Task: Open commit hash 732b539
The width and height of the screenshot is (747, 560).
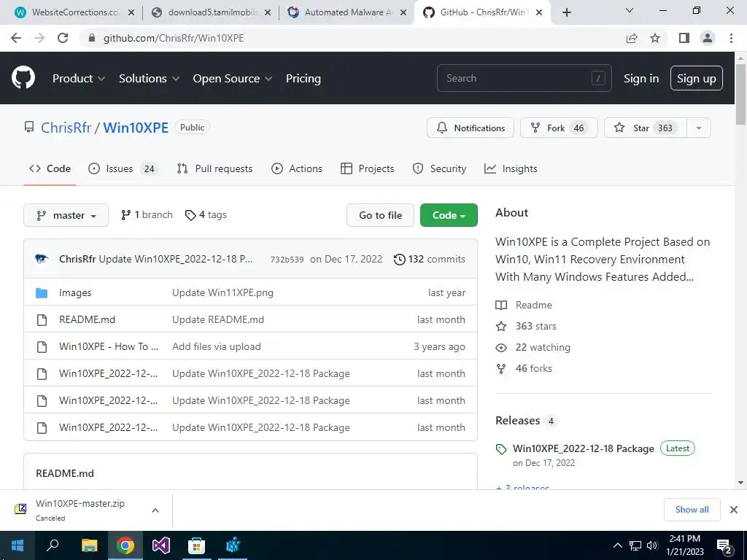Action: click(287, 260)
